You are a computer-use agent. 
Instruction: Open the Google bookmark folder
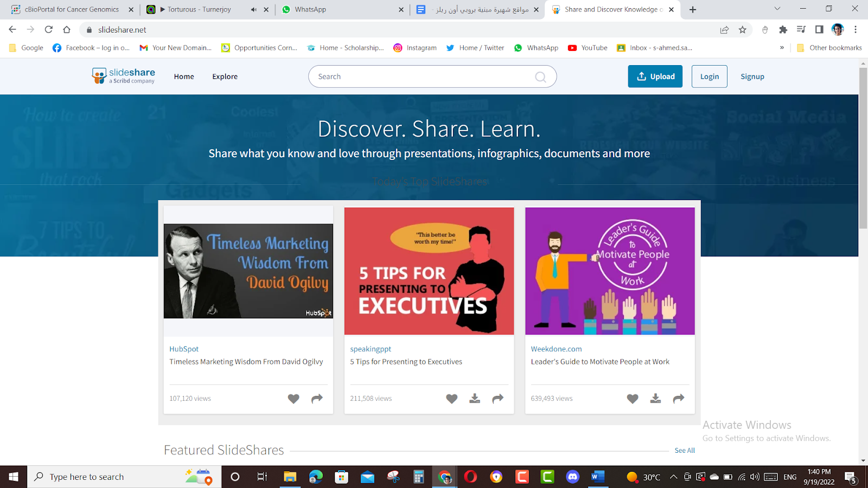26,48
